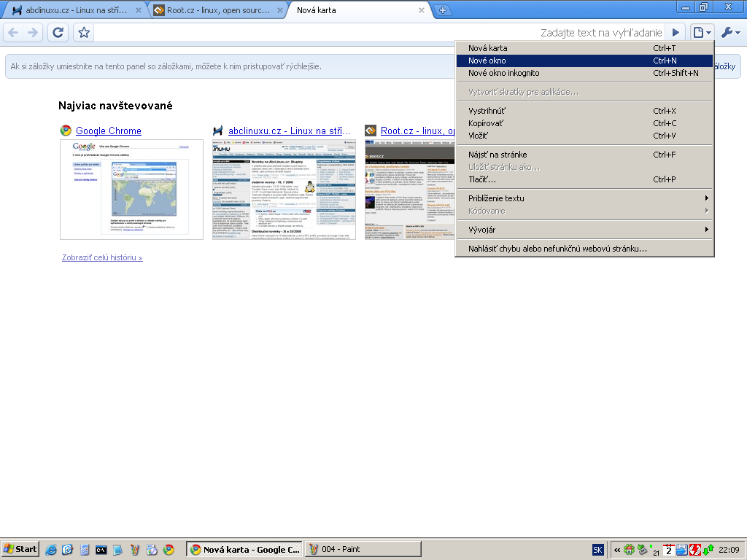Select Nahlásiť chybu alebo nefunkčnú webovú stránku
Image resolution: width=747 pixels, height=560 pixels.
[x=584, y=249]
